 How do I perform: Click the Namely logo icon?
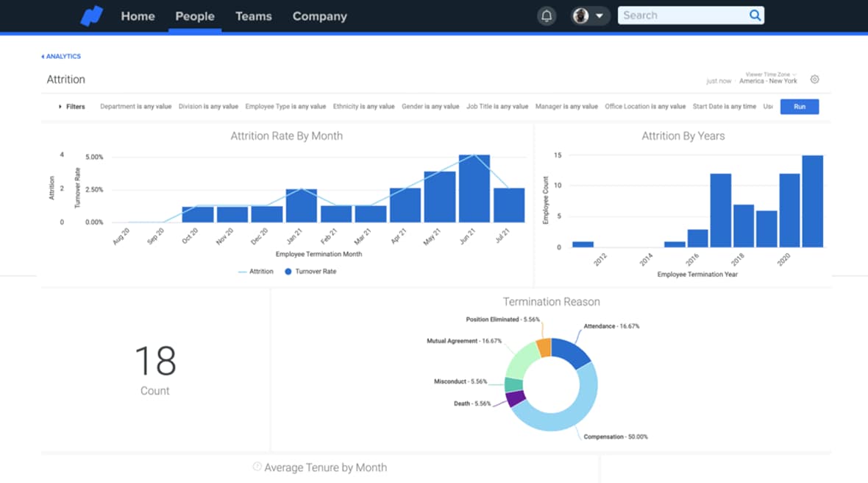tap(92, 16)
